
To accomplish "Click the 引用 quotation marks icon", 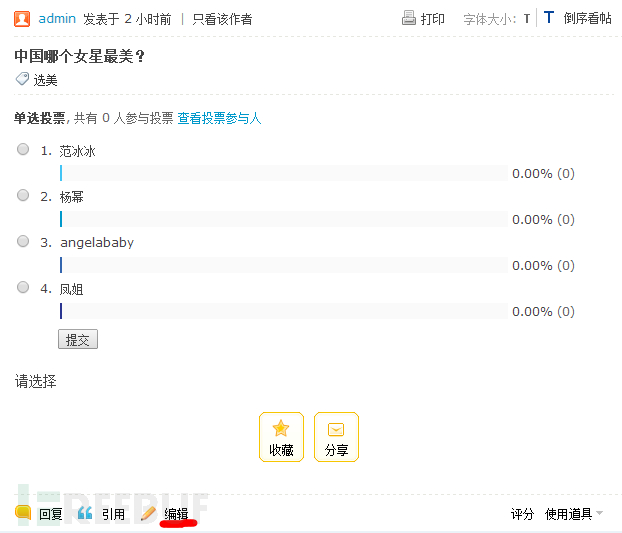I will click(x=85, y=513).
